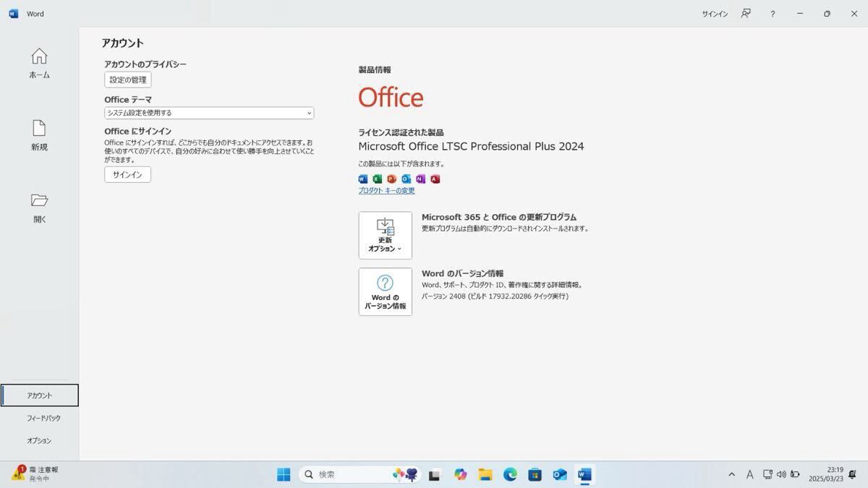This screenshot has width=868, height=488.
Task: Click サインイン in the title bar
Action: 715,14
